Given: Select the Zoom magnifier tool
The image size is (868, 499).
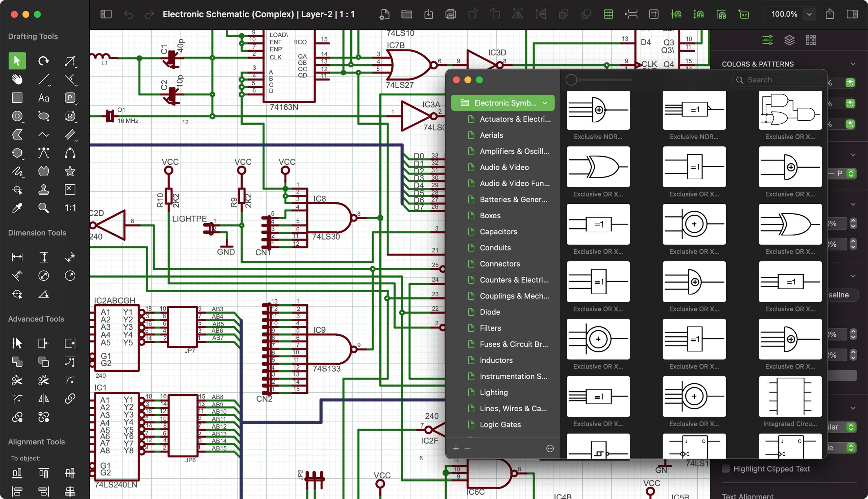Looking at the screenshot, I should click(43, 208).
